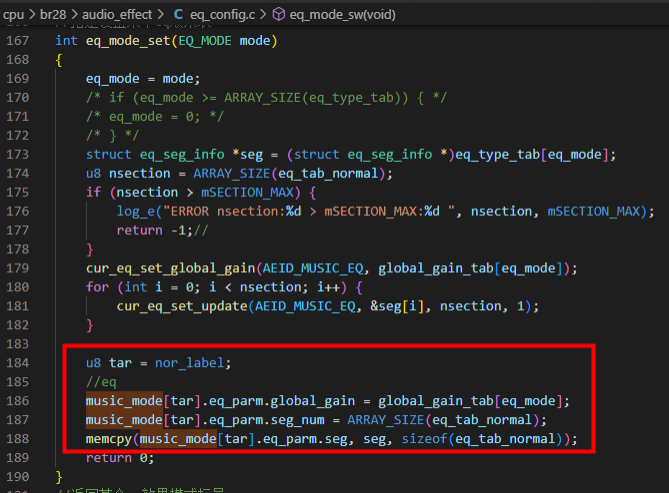Expand the chevron after audio_effect in the breadcrumb
This screenshot has height=493, width=669.
coord(160,15)
